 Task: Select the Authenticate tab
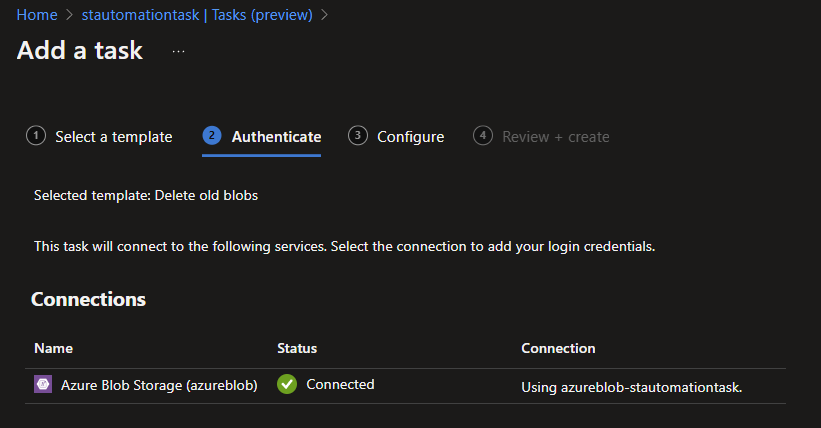(276, 137)
